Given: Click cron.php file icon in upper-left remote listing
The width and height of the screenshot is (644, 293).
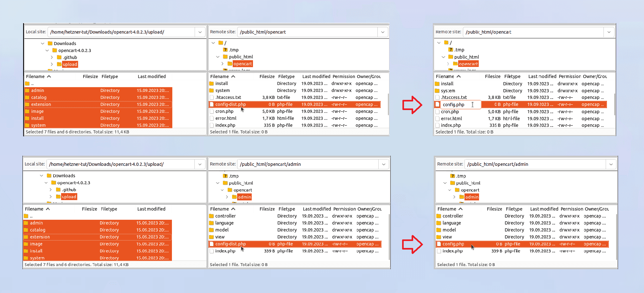Looking at the screenshot, I should (212, 111).
